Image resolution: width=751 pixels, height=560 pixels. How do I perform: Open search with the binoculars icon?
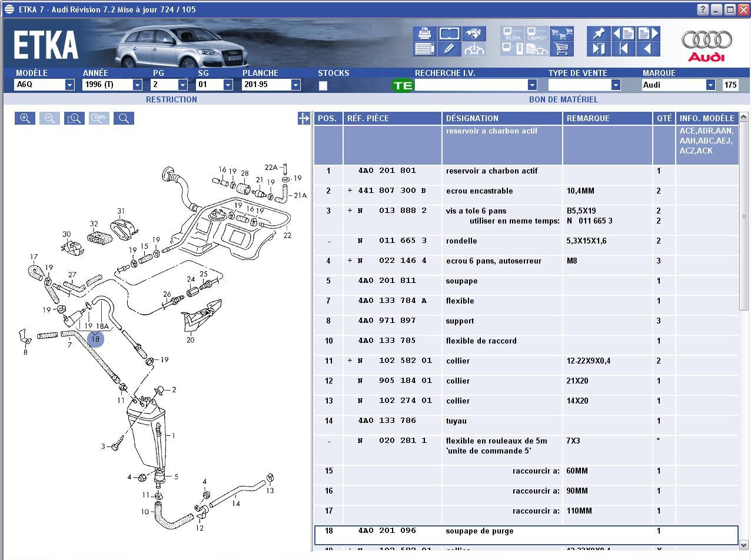474,34
